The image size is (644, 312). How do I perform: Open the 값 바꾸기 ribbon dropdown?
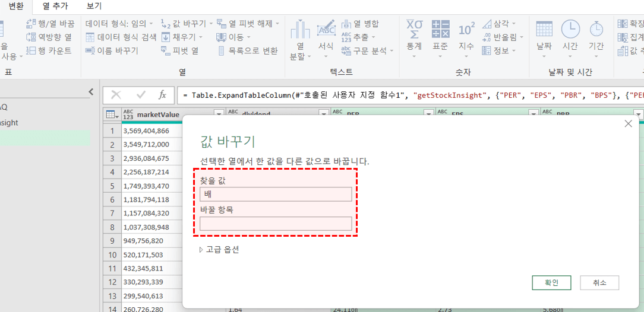pos(210,24)
